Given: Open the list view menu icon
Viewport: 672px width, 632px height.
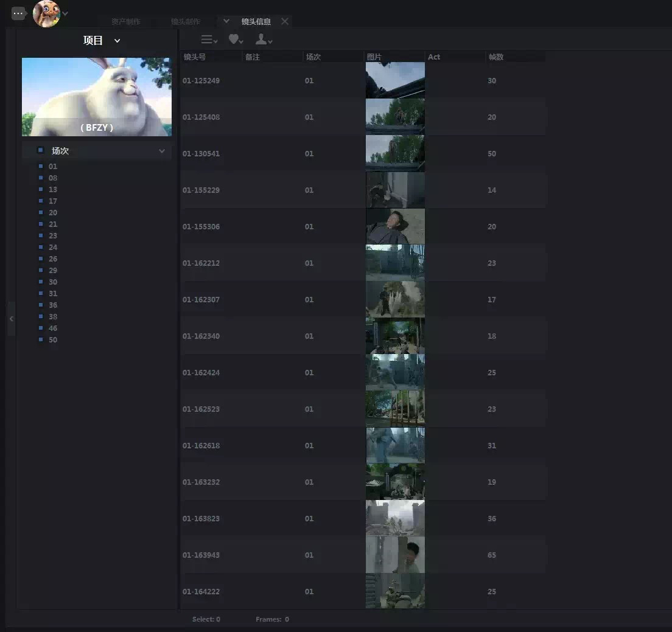Looking at the screenshot, I should 209,40.
